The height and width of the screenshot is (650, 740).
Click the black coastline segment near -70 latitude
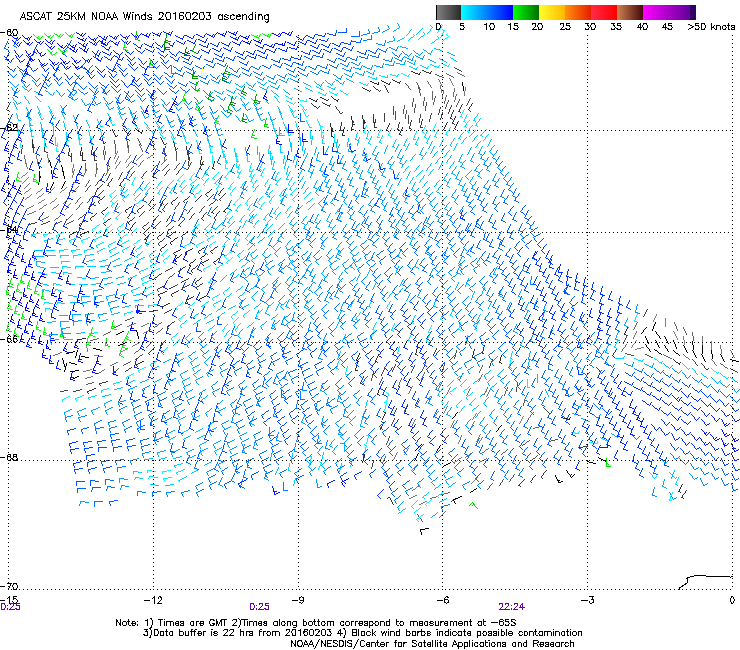pos(705,582)
